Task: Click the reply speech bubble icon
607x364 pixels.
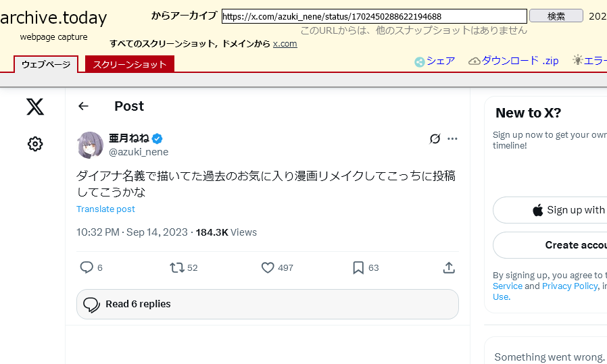Action: coord(87,267)
